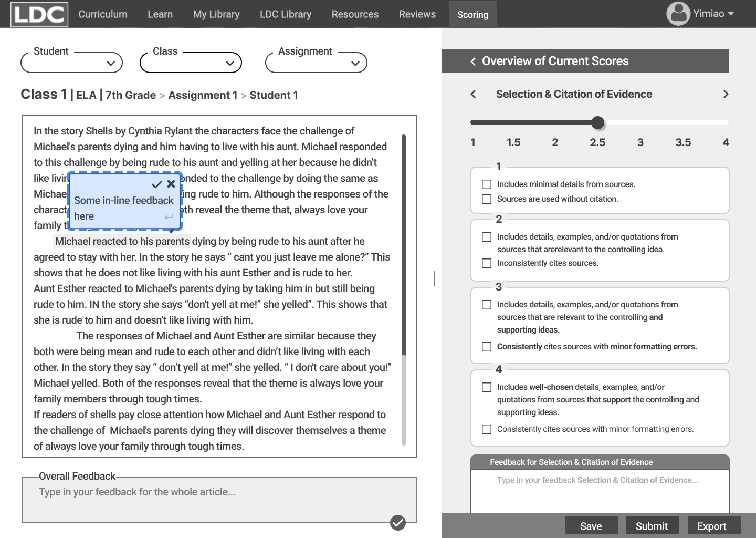Screen dimensions: 756x538
Task: Select the Scoring tab
Action: [x=473, y=14]
